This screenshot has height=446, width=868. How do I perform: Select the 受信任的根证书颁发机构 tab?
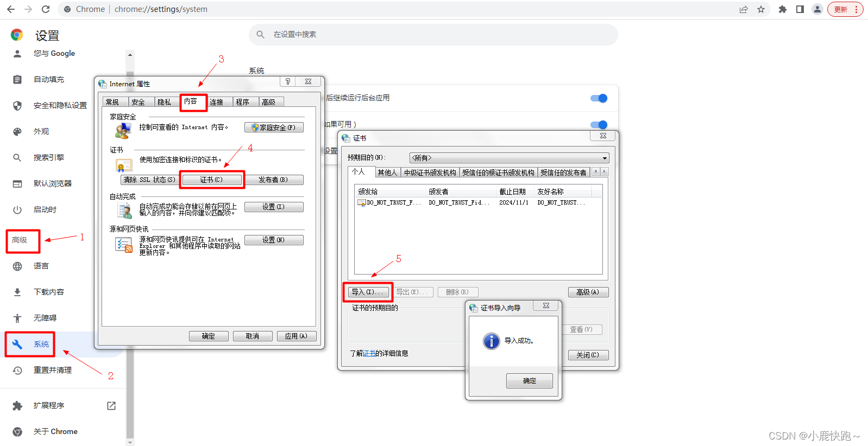(x=499, y=173)
